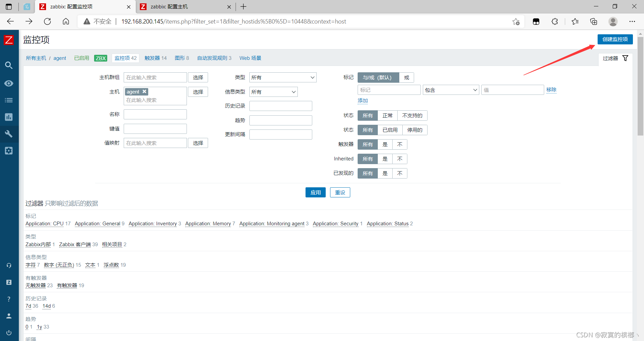Open the Configuration wrench icon menu
644x341 pixels.
pos(9,134)
